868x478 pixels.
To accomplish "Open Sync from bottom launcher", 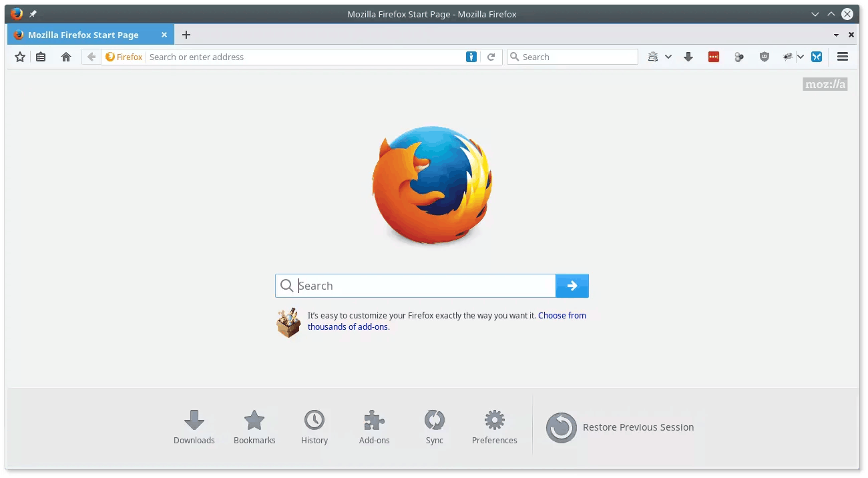I will point(435,427).
